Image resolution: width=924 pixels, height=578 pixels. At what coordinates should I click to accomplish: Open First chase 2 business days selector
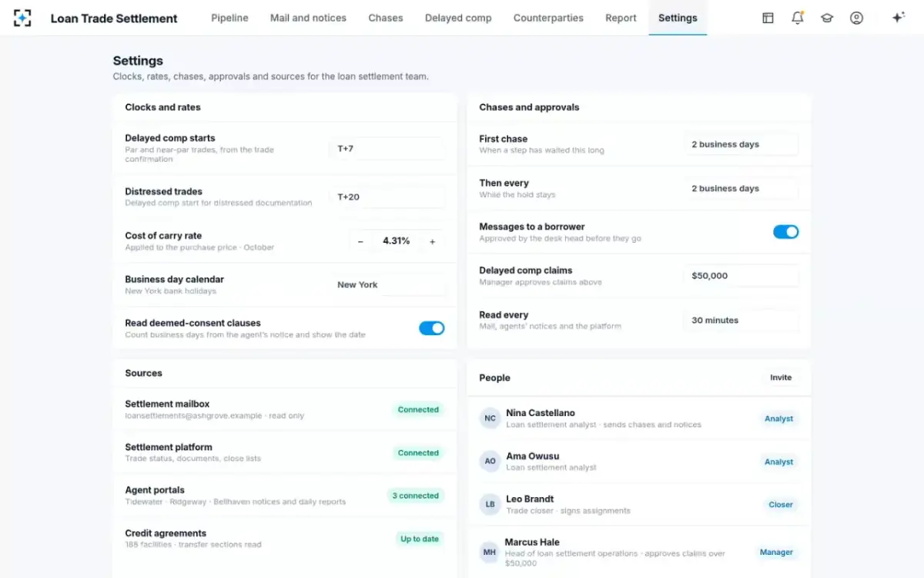click(x=742, y=144)
